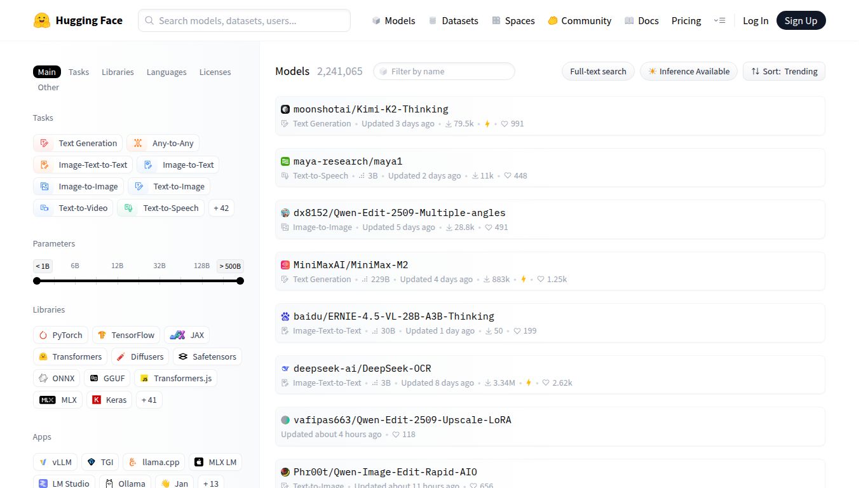Click the Hugging Face logo icon

[x=42, y=20]
